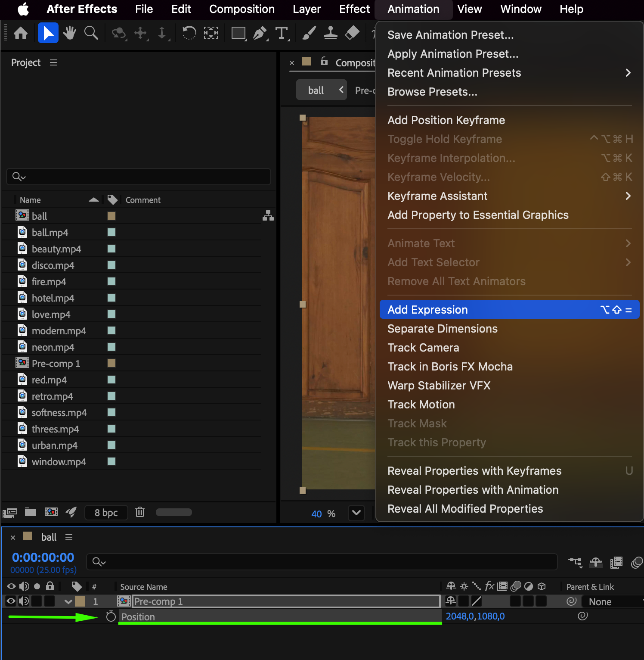This screenshot has width=644, height=660.
Task: Click the Home icon in toolbar
Action: pos(21,33)
